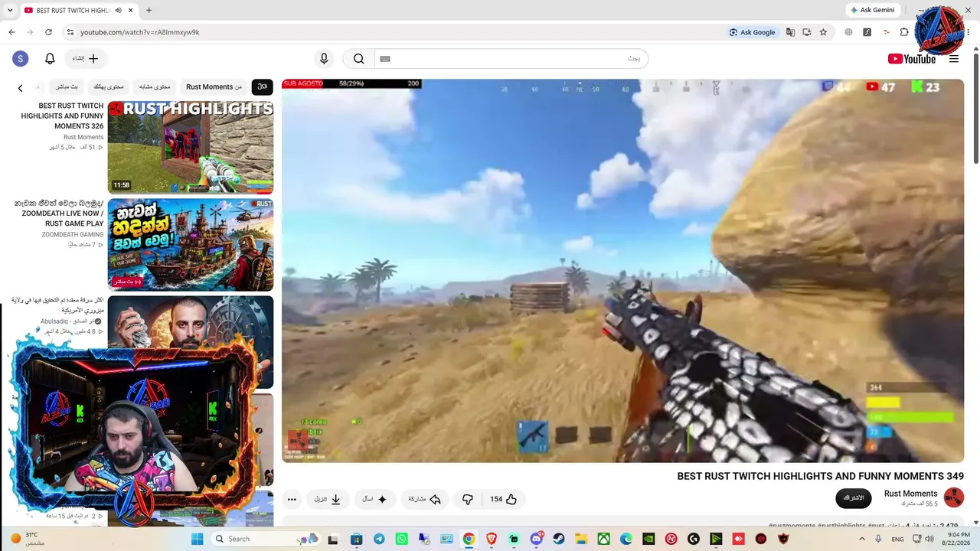The height and width of the screenshot is (551, 980).
Task: Open YouTube notifications bell
Action: [50, 59]
